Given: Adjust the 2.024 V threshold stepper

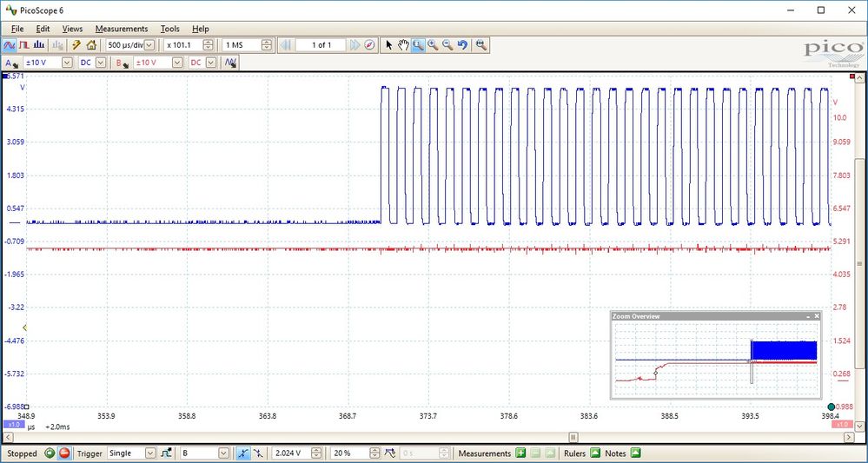Looking at the screenshot, I should (x=318, y=453).
